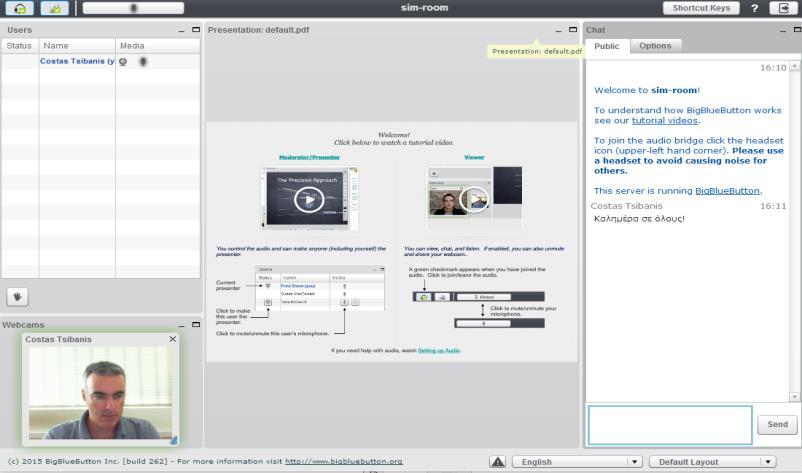Play The Precision Approach tutorial video
The width and height of the screenshot is (802, 473).
(309, 200)
